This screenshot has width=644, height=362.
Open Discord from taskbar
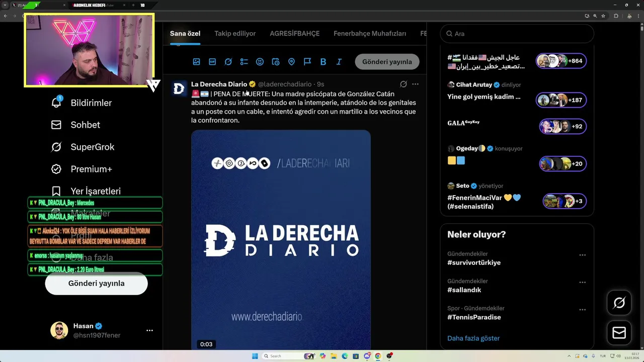tap(367, 356)
